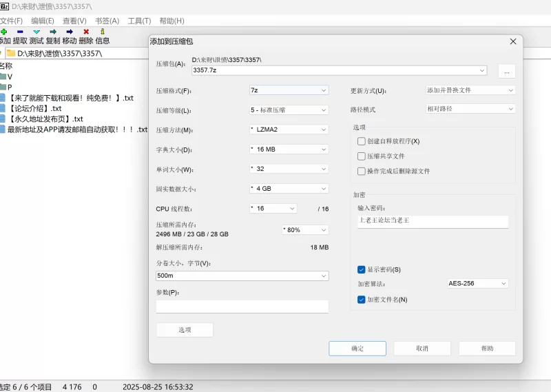Open the 工具(T) menu
This screenshot has width=551, height=392.
tap(139, 21)
